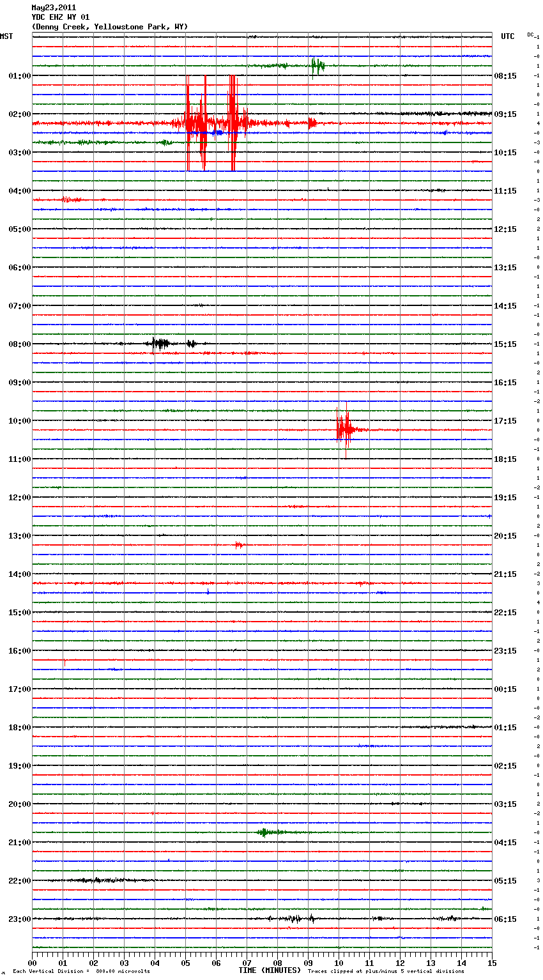Viewport: 543px width, 980px height.
Task: Select the 05:00 MST row label
Action: [x=20, y=229]
